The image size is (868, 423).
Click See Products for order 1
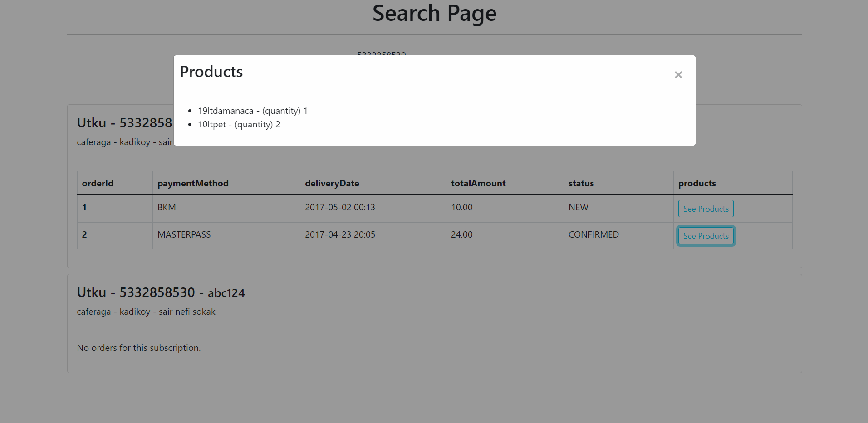click(705, 209)
